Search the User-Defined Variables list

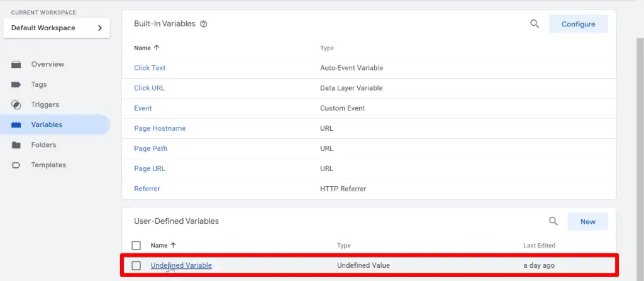click(553, 221)
